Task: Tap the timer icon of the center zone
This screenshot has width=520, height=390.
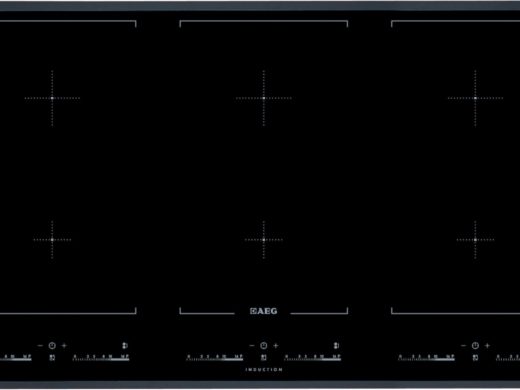Action: [264, 346]
